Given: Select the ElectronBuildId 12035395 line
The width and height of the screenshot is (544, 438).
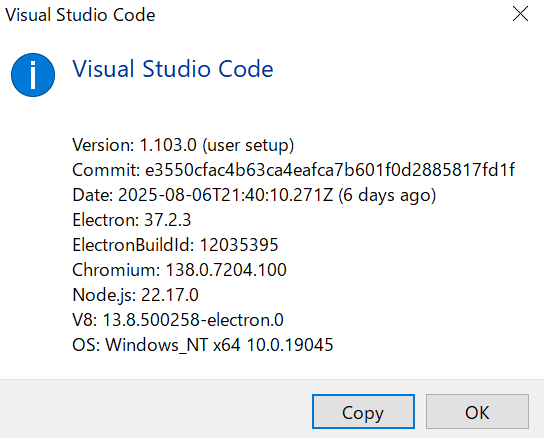Looking at the screenshot, I should coord(175,245).
